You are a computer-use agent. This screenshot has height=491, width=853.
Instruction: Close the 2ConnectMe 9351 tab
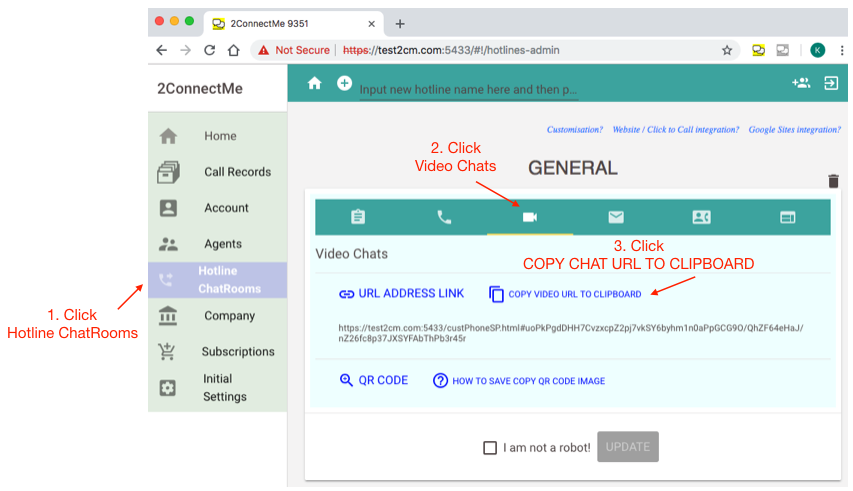point(372,24)
